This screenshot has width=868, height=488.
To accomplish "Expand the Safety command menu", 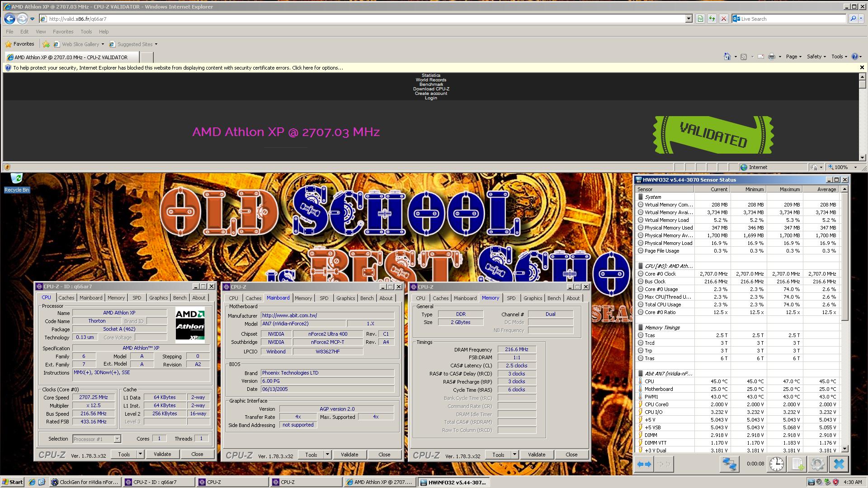I will click(816, 56).
